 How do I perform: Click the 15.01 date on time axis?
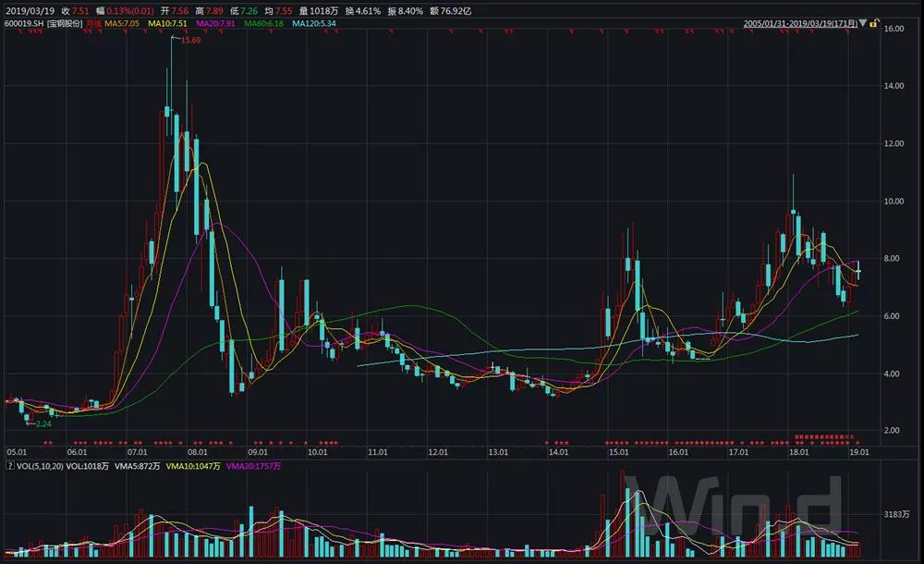pos(618,453)
